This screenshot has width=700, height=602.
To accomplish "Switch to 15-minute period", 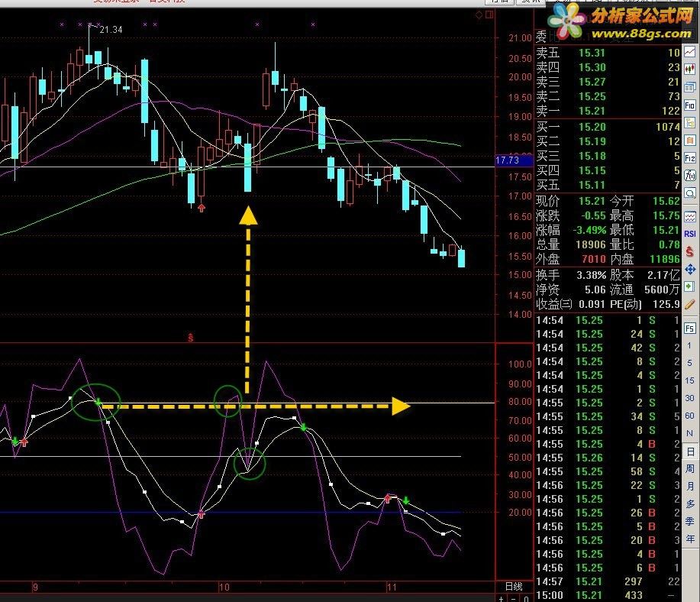I will 690,380.
